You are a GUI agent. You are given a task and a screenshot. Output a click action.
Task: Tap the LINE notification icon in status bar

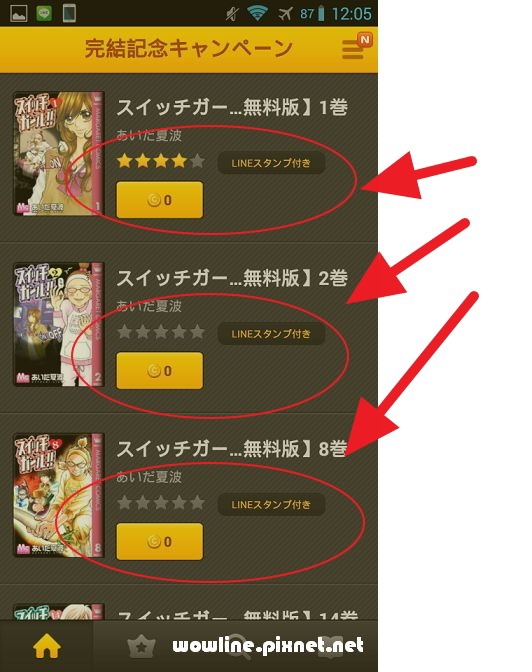point(44,13)
